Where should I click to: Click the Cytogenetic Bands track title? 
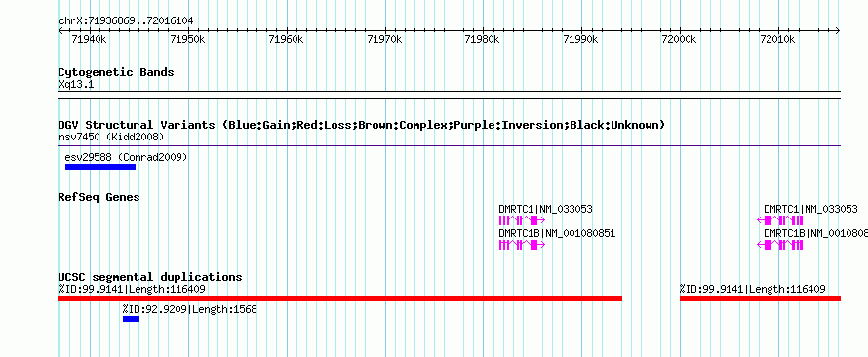[x=116, y=72]
